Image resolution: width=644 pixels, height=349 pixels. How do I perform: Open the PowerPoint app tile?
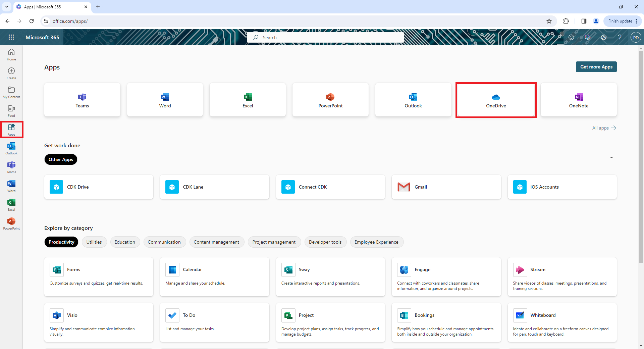[x=330, y=100]
